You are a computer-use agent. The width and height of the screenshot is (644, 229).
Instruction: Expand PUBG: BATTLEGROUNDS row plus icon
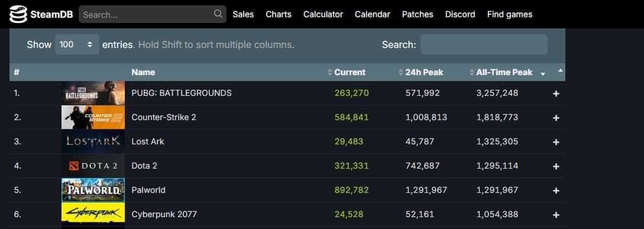pos(556,93)
